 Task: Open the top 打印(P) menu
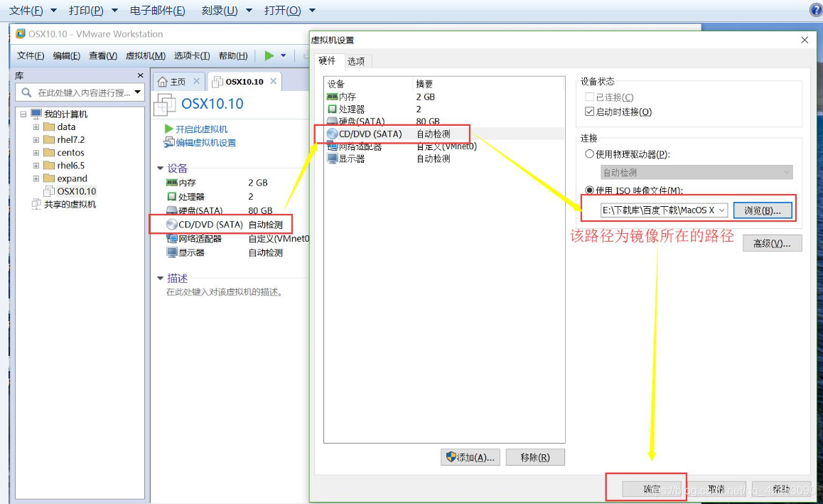pyautogui.click(x=86, y=11)
